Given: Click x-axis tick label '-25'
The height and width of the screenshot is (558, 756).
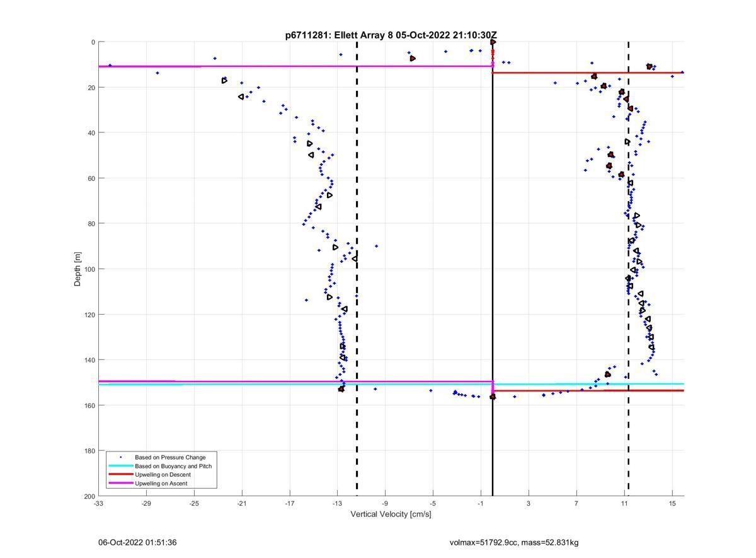Looking at the screenshot, I should click(x=194, y=503).
